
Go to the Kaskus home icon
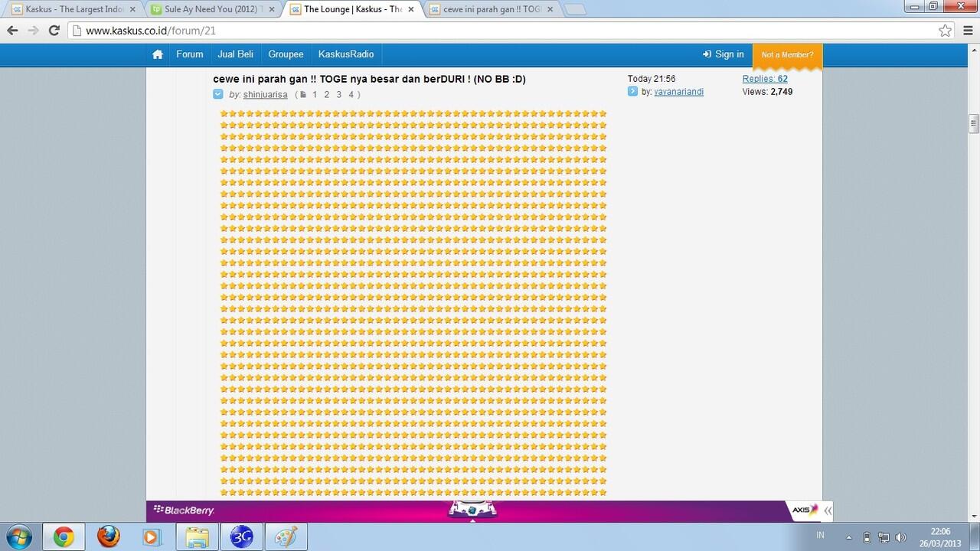(x=158, y=54)
